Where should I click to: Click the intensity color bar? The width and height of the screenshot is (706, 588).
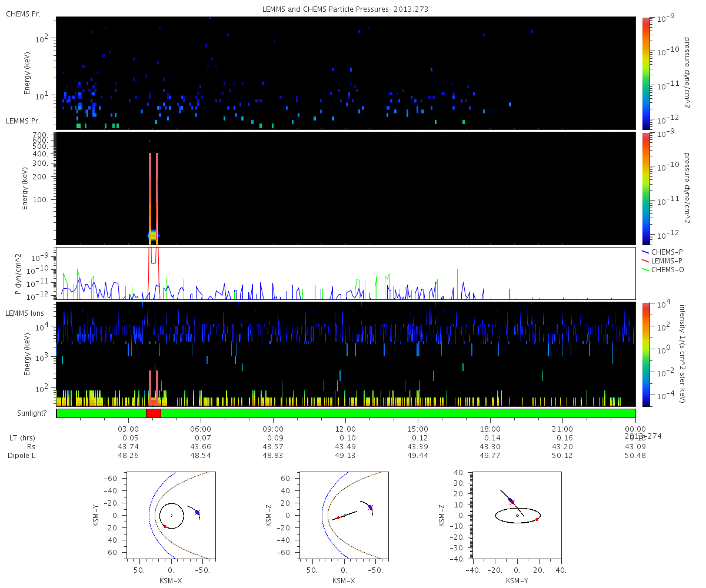(x=646, y=354)
